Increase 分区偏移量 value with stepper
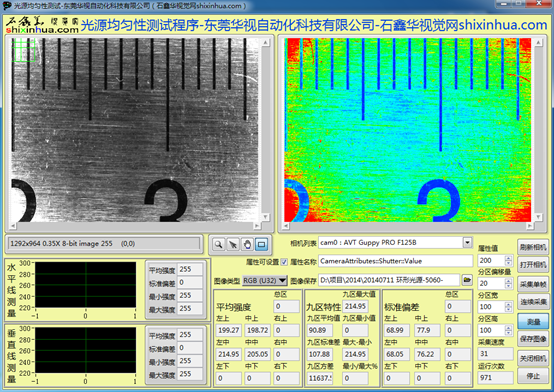This screenshot has width=554, height=392. pyautogui.click(x=508, y=281)
